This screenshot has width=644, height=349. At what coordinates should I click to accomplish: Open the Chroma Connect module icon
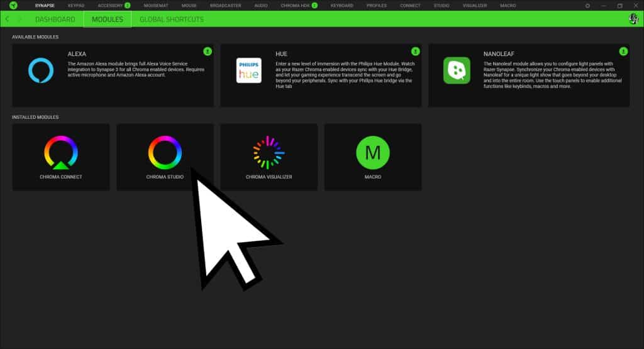pos(61,152)
